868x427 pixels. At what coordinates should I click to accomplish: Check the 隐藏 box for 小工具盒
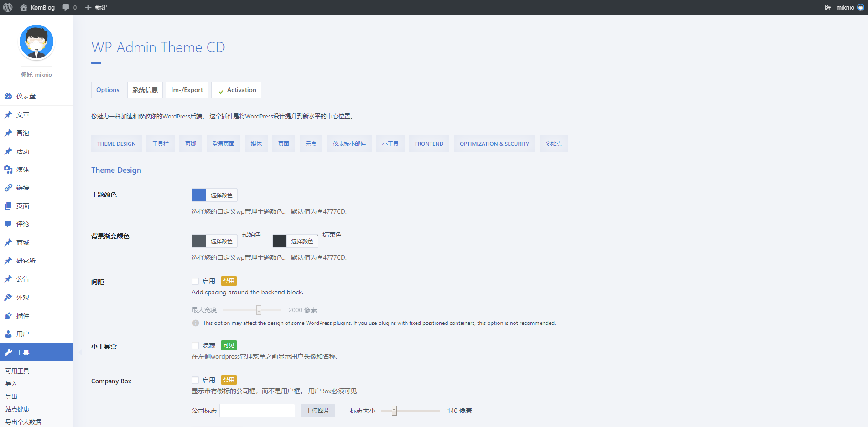coord(195,345)
